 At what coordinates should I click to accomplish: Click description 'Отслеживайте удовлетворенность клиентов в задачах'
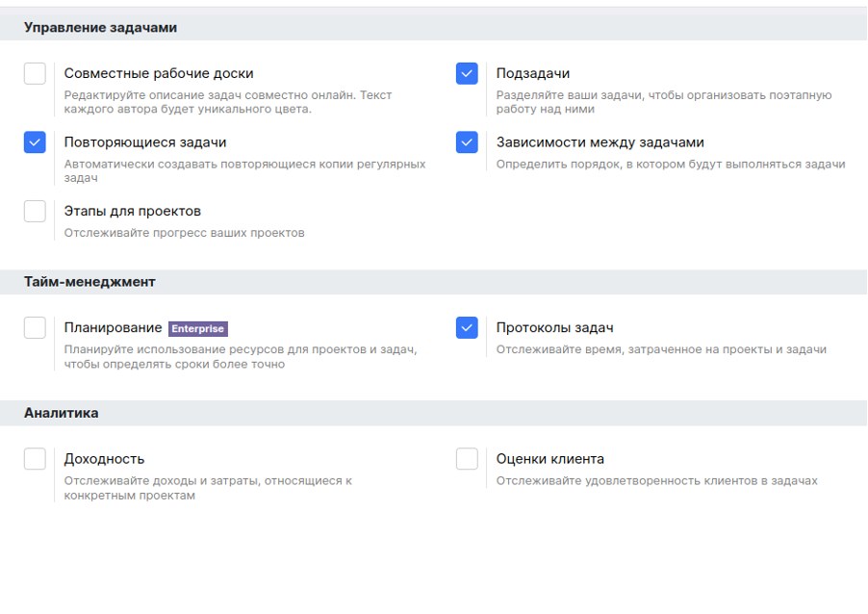tap(656, 480)
